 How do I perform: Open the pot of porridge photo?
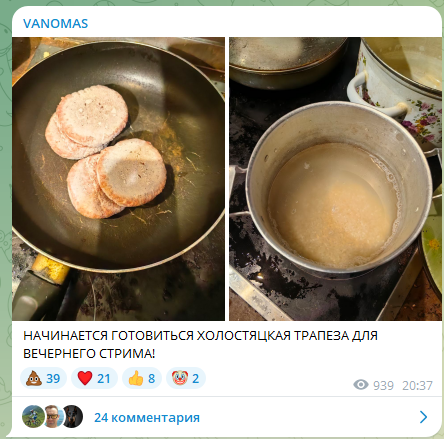pyautogui.click(x=335, y=179)
